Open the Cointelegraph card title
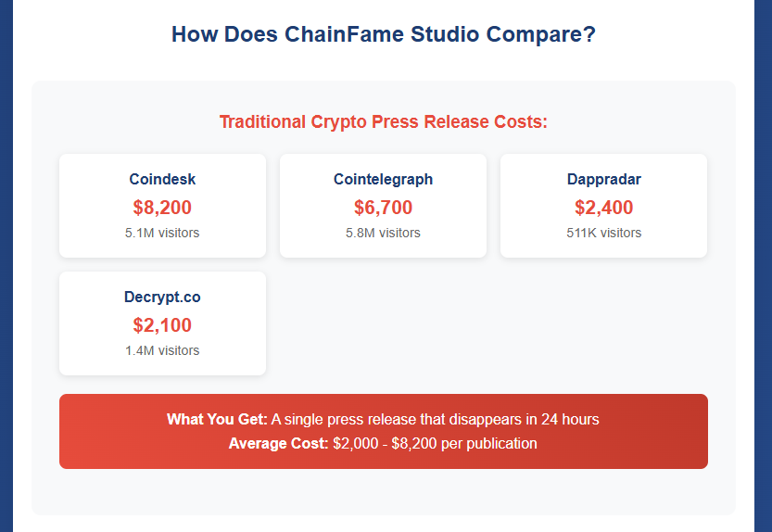 click(x=383, y=180)
